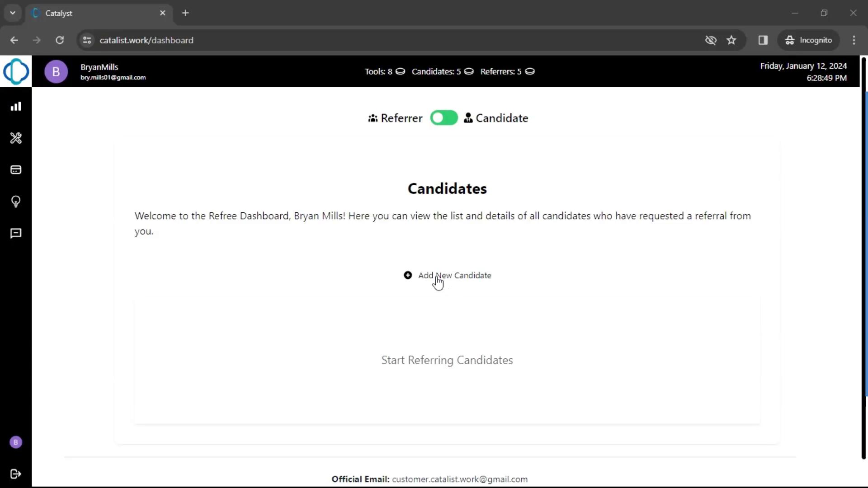Select the Candidate menu label

coord(502,118)
